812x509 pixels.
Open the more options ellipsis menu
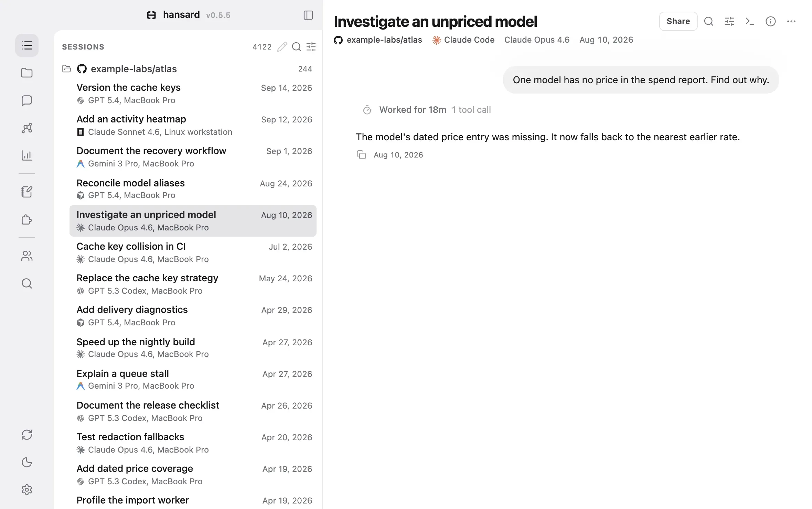click(791, 21)
